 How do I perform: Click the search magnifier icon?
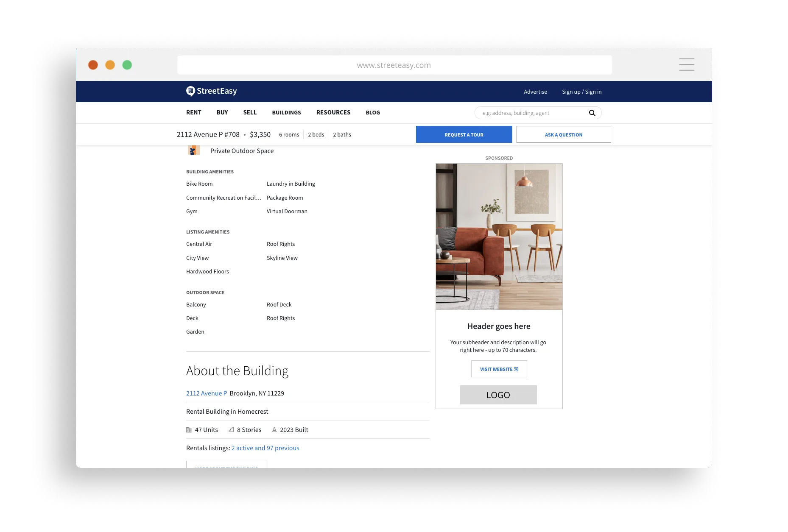[592, 113]
